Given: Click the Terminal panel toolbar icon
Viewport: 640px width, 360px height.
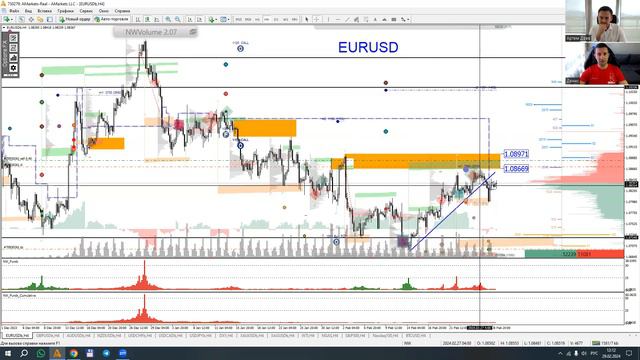Looking at the screenshot, I should 50,19.
